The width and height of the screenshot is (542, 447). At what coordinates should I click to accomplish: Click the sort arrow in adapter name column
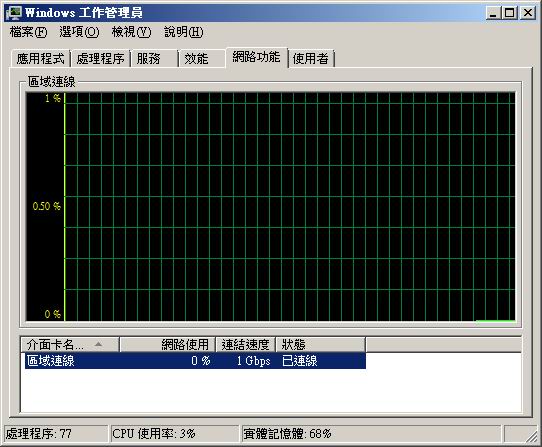coord(99,344)
